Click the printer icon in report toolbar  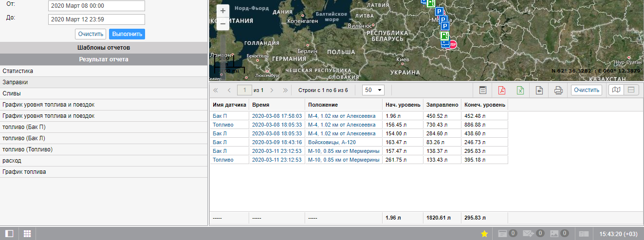[558, 90]
